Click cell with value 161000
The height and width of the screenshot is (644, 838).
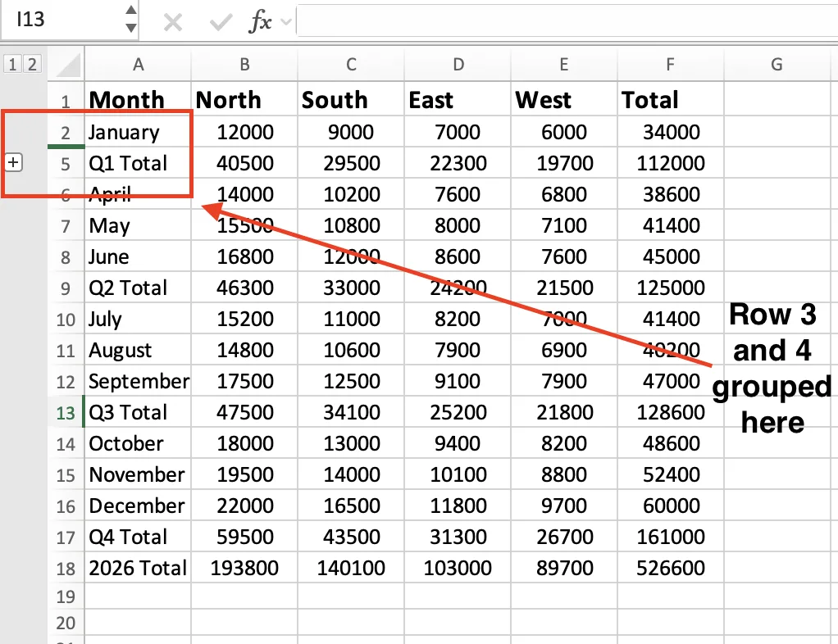pos(670,537)
